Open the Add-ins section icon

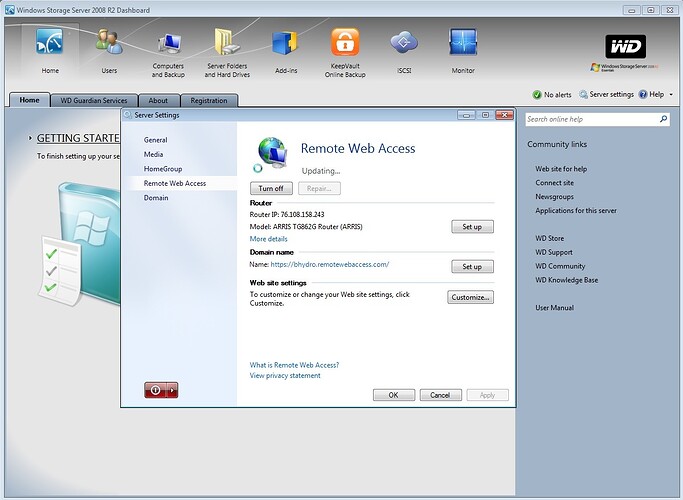click(286, 43)
